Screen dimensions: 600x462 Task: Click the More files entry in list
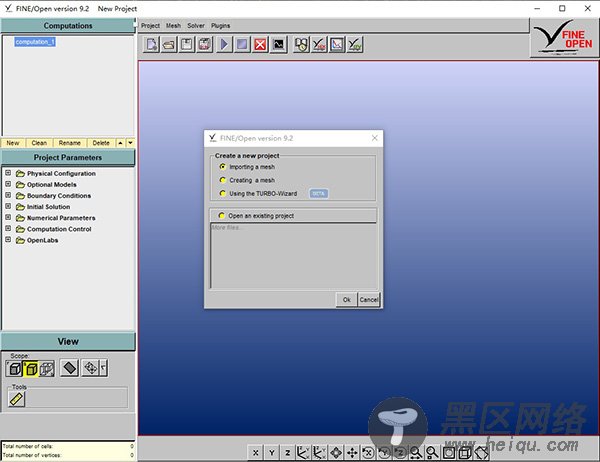(x=226, y=227)
